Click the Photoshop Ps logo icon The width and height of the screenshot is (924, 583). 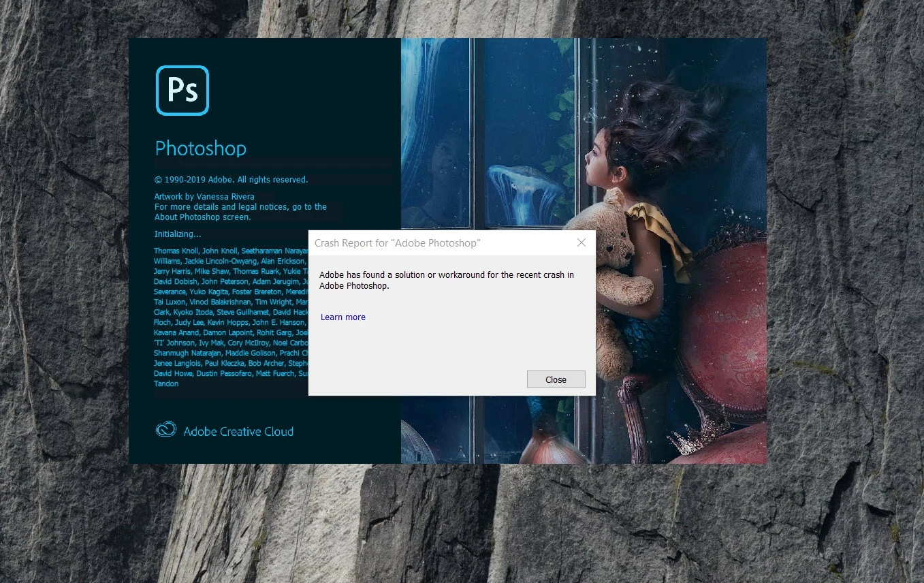pos(182,91)
